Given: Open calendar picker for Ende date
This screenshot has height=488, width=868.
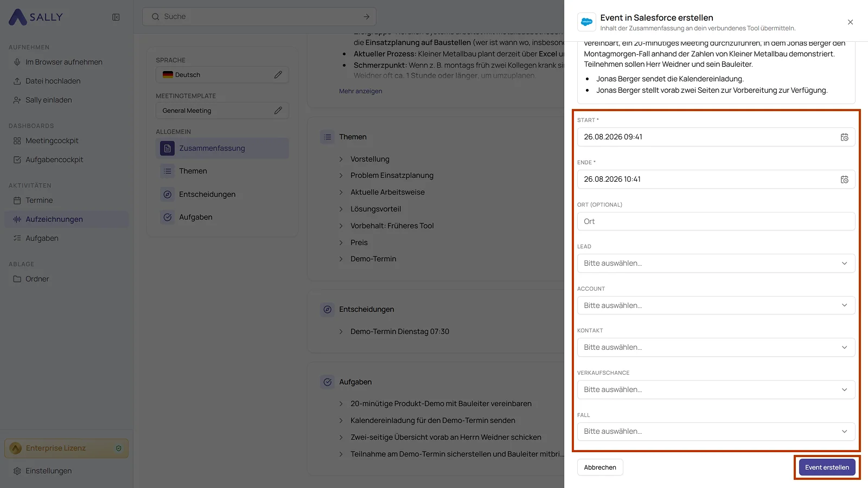Looking at the screenshot, I should [844, 179].
